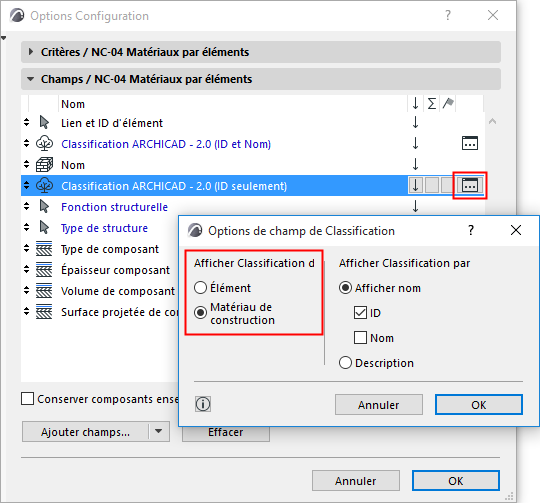Collapse the Champs NC-04 Matériaux panel
This screenshot has width=540, height=503.
pyautogui.click(x=31, y=79)
